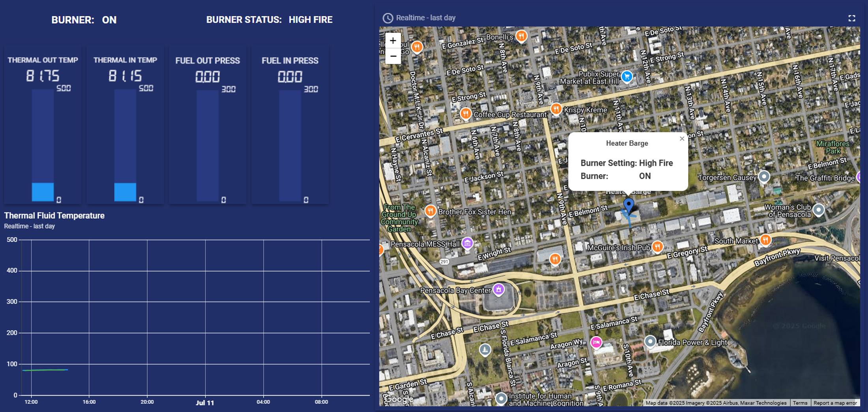Zoom in on the map
This screenshot has width=868, height=412.
point(393,41)
